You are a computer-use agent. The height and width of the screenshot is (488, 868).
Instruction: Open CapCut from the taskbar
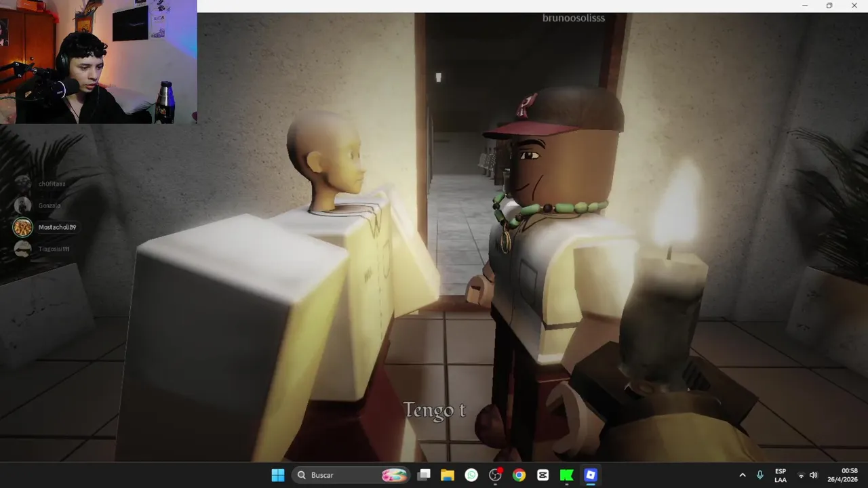point(542,475)
